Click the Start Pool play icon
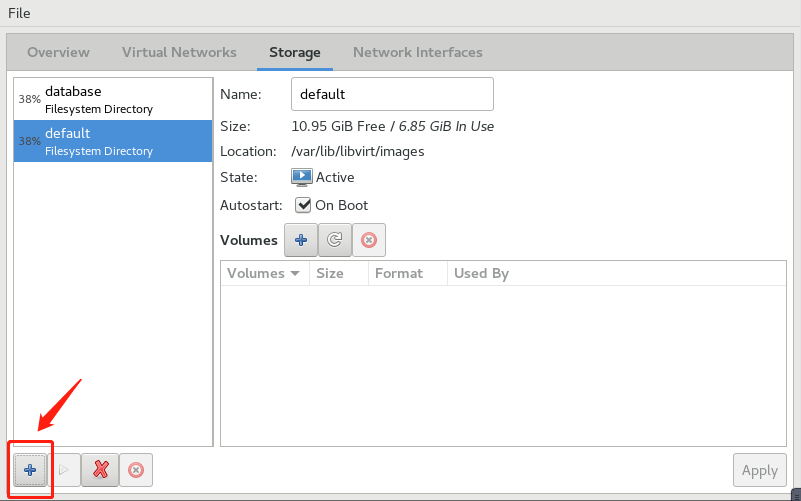The width and height of the screenshot is (801, 501). pos(64,469)
